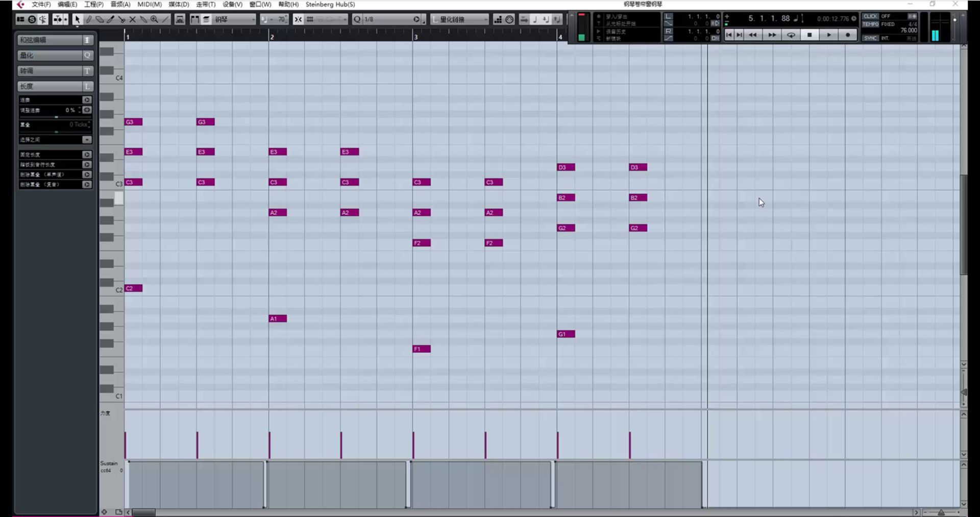Click the apply arrow on the first 长度 row
Image resolution: width=980 pixels, height=517 pixels.
tap(87, 100)
